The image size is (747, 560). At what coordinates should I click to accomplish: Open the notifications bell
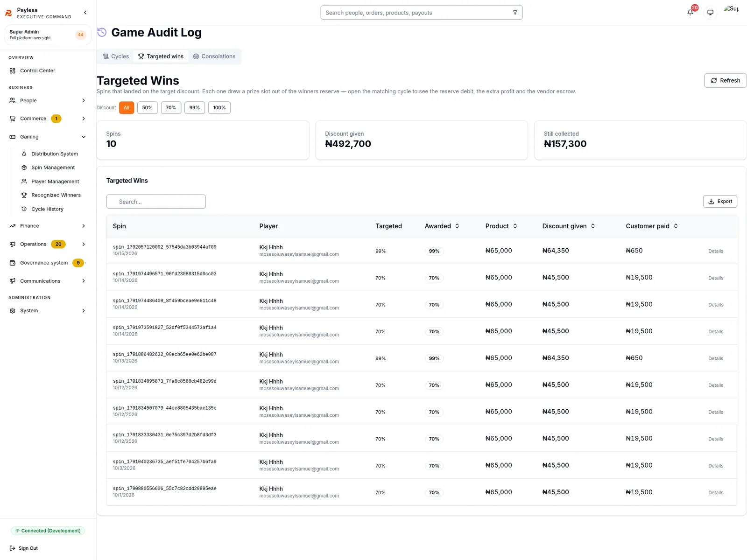coord(690,13)
